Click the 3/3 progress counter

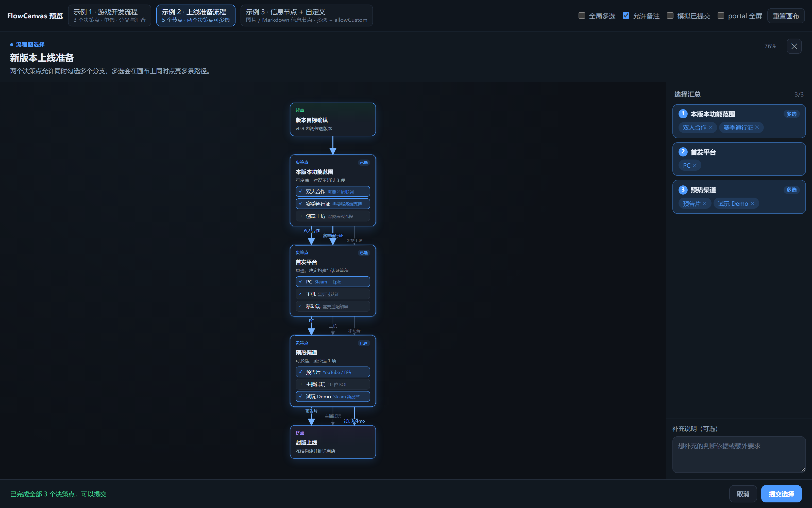click(799, 94)
